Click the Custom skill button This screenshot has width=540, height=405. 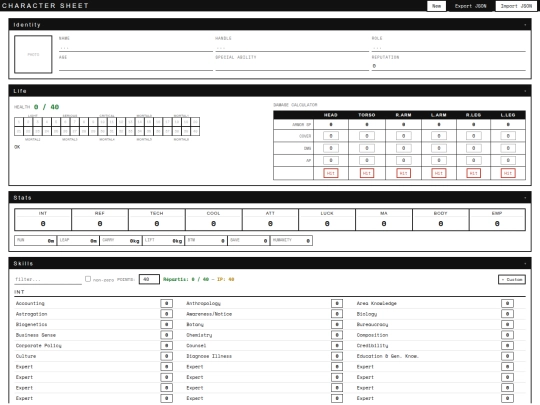512,279
